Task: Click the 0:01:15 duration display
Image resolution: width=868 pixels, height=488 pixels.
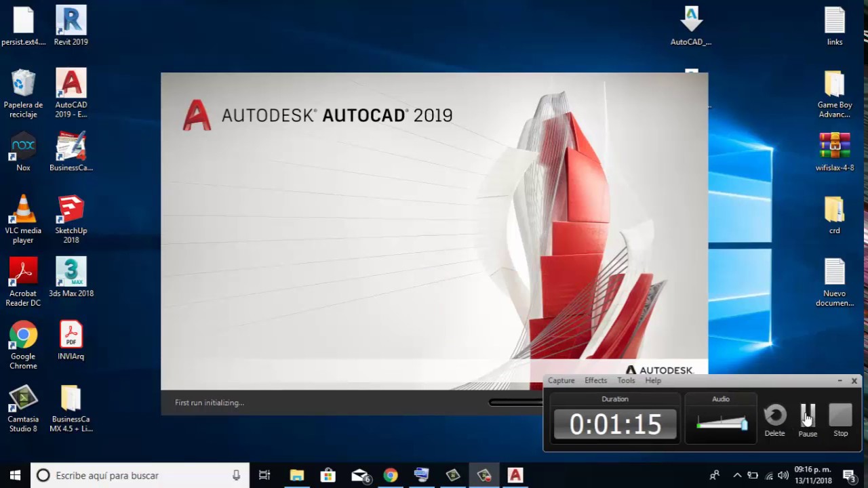Action: click(615, 424)
